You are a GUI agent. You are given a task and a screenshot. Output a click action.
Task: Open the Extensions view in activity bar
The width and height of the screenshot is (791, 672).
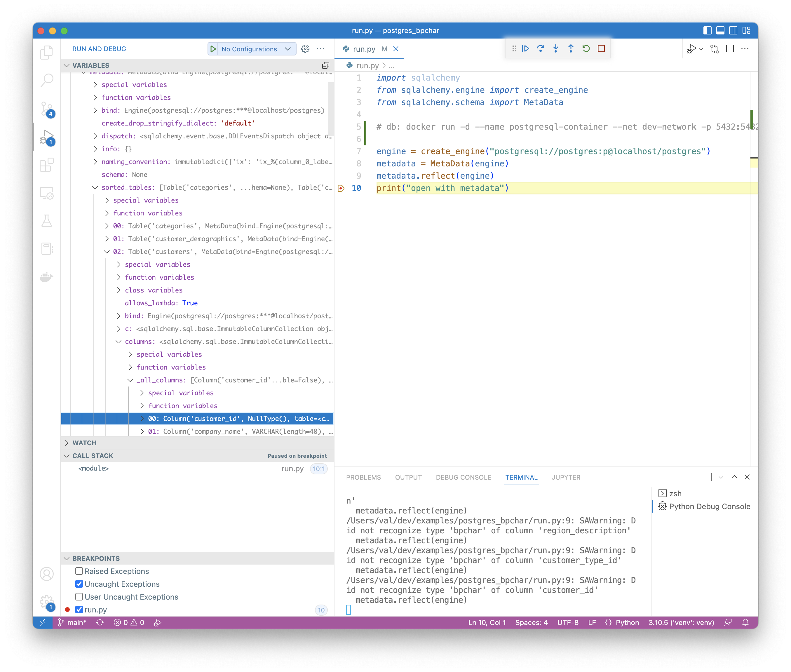click(46, 165)
